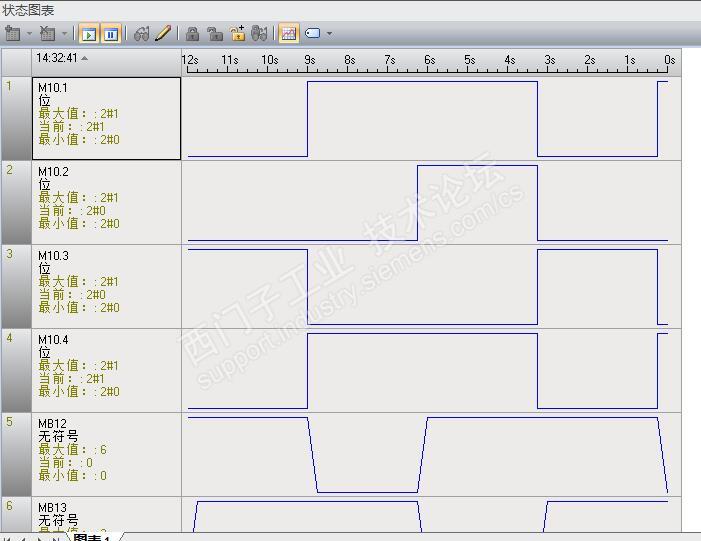Image resolution: width=701 pixels, height=541 pixels.
Task: Click the 图表 1 tab at bottom
Action: point(92,537)
